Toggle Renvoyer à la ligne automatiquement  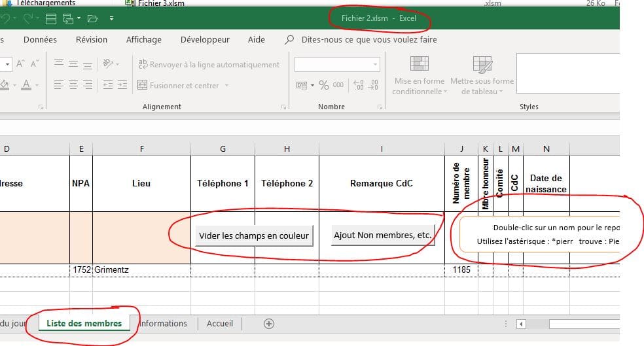point(209,65)
